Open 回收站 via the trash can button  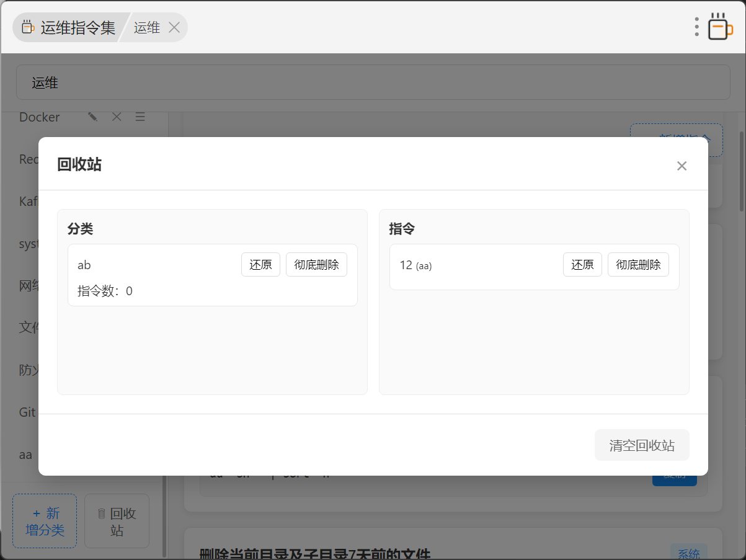(117, 522)
